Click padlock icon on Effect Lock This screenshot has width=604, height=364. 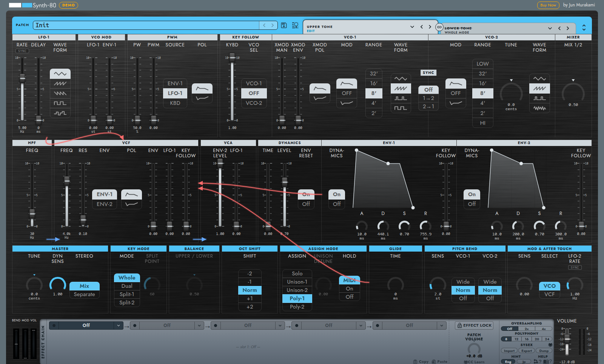(459, 325)
